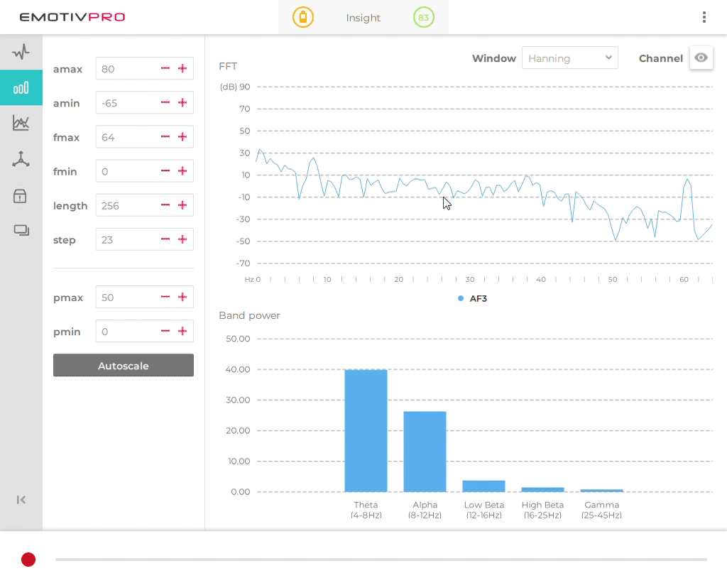This screenshot has height=588, width=727.
Task: Click the length input field
Action: (x=126, y=205)
